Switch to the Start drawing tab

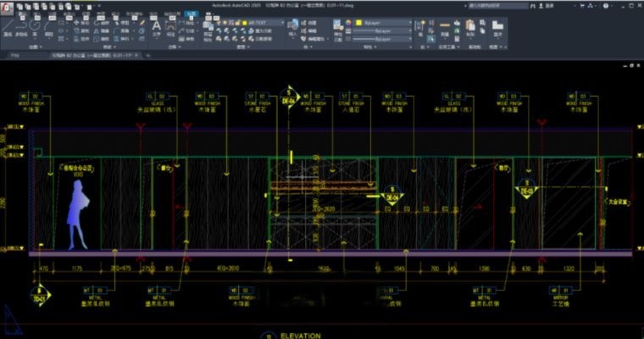coord(14,54)
